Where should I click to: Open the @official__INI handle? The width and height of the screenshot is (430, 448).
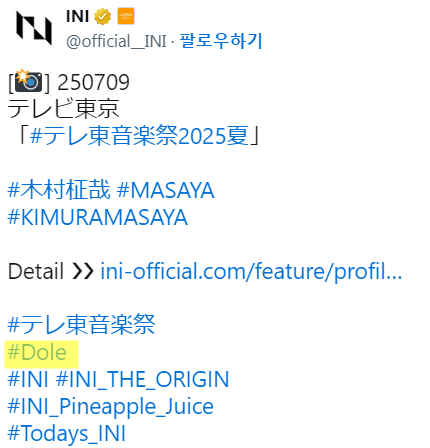(116, 41)
